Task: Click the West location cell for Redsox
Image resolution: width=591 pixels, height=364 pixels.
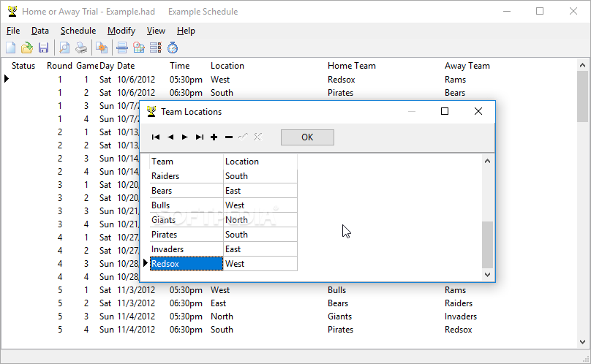Action: pyautogui.click(x=260, y=264)
